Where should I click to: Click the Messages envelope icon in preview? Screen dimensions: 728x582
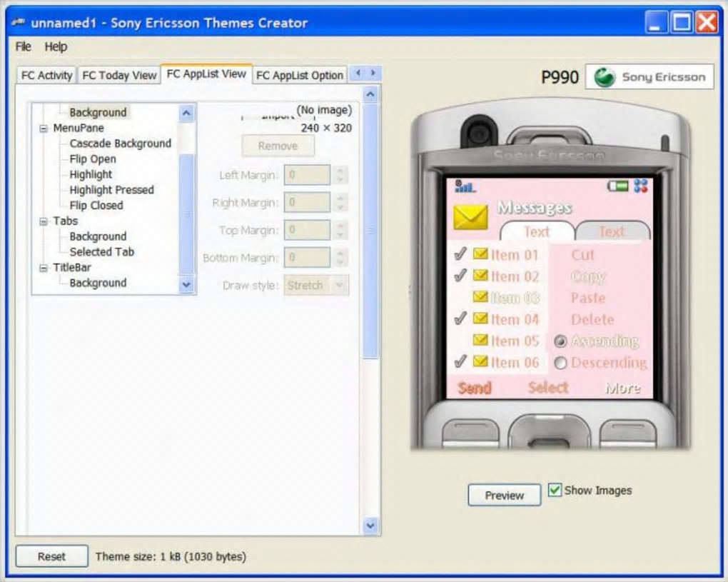tap(470, 216)
